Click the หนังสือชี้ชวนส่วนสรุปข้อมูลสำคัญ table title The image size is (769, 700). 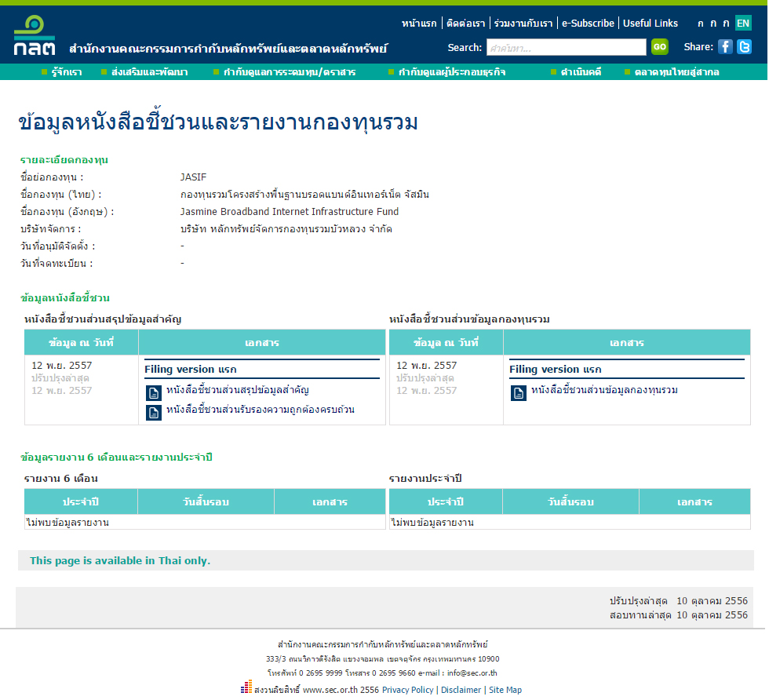(x=103, y=319)
